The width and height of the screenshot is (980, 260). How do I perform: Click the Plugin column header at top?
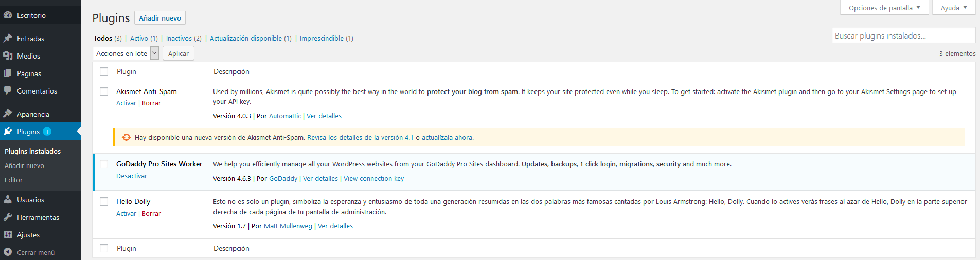click(127, 71)
